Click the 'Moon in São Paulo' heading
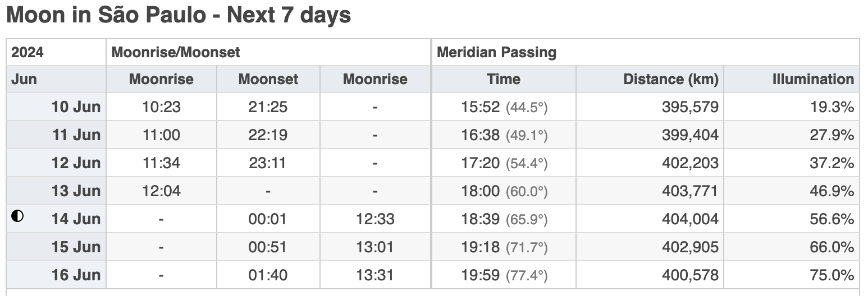Image resolution: width=868 pixels, height=296 pixels. [179, 15]
